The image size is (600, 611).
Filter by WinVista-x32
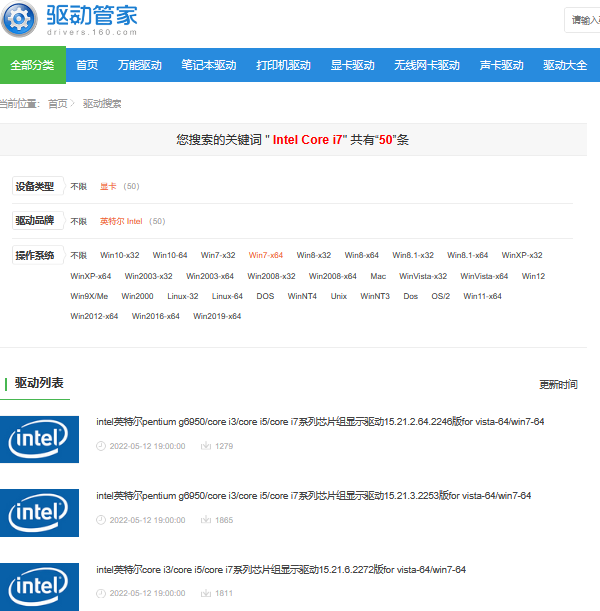click(x=423, y=276)
